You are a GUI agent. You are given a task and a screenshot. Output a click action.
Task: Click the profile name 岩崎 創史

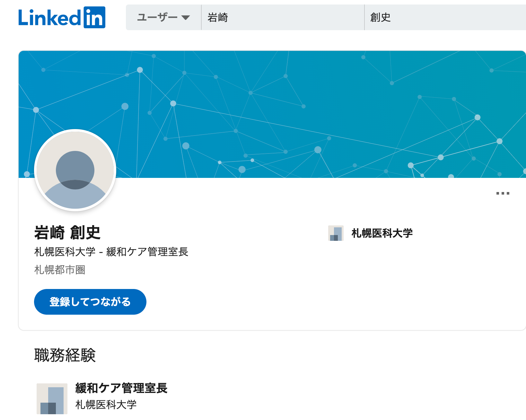point(67,232)
